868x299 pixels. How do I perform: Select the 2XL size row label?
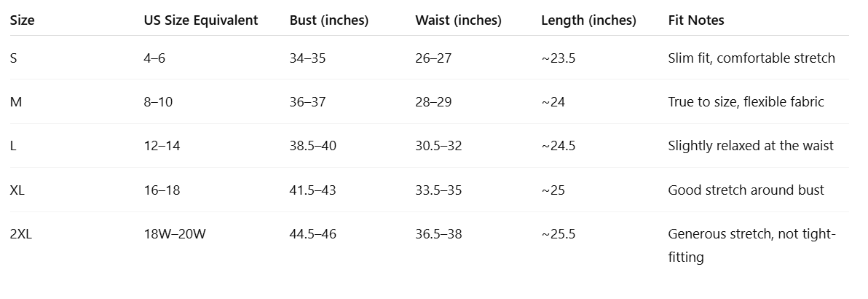(21, 234)
